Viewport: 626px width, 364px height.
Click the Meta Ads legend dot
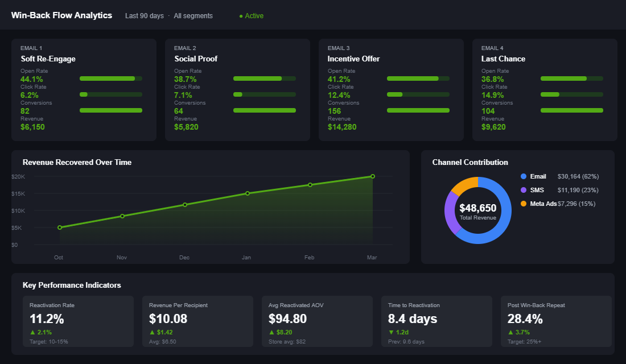(524, 204)
